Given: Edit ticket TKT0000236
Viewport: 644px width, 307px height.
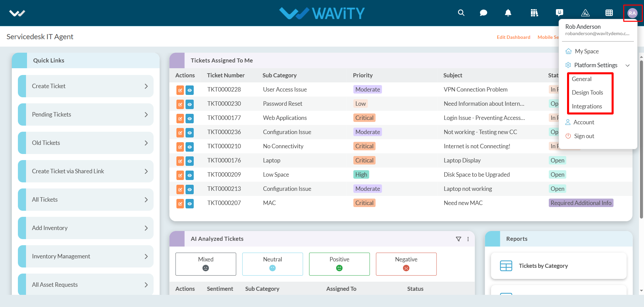Looking at the screenshot, I should click(180, 133).
